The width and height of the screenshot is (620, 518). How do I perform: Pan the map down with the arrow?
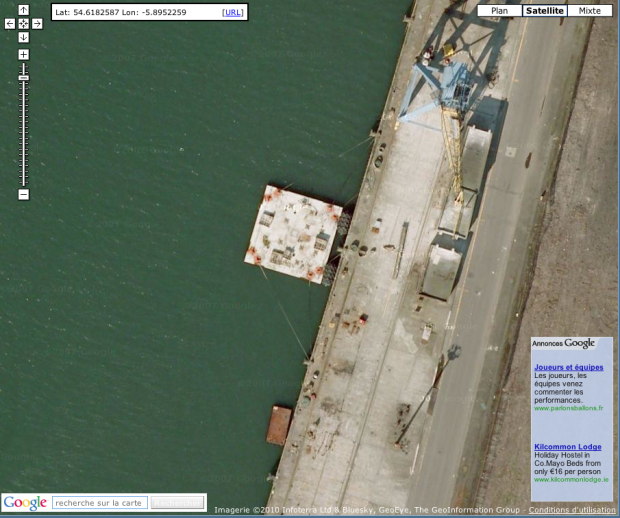click(x=23, y=37)
